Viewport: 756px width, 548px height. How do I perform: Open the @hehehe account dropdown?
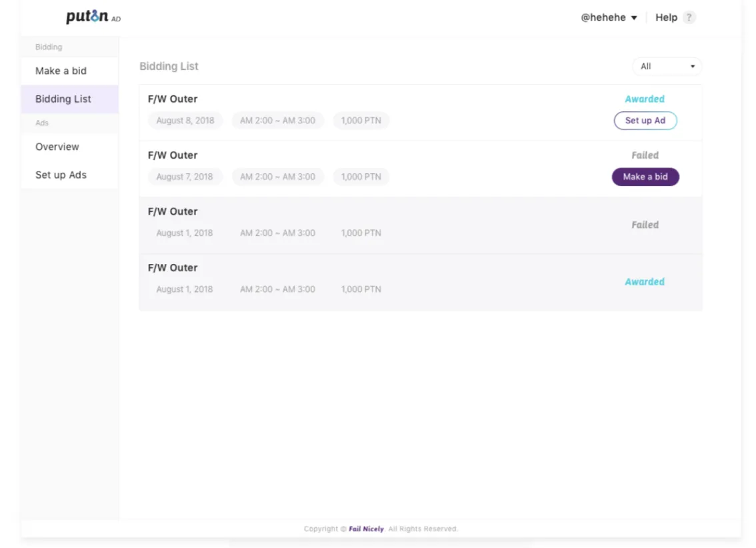[x=609, y=17]
